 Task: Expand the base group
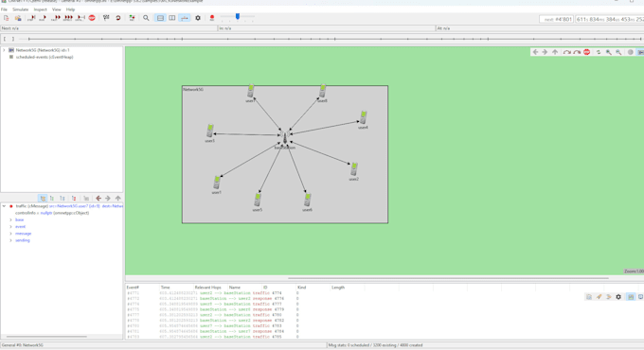(x=11, y=219)
